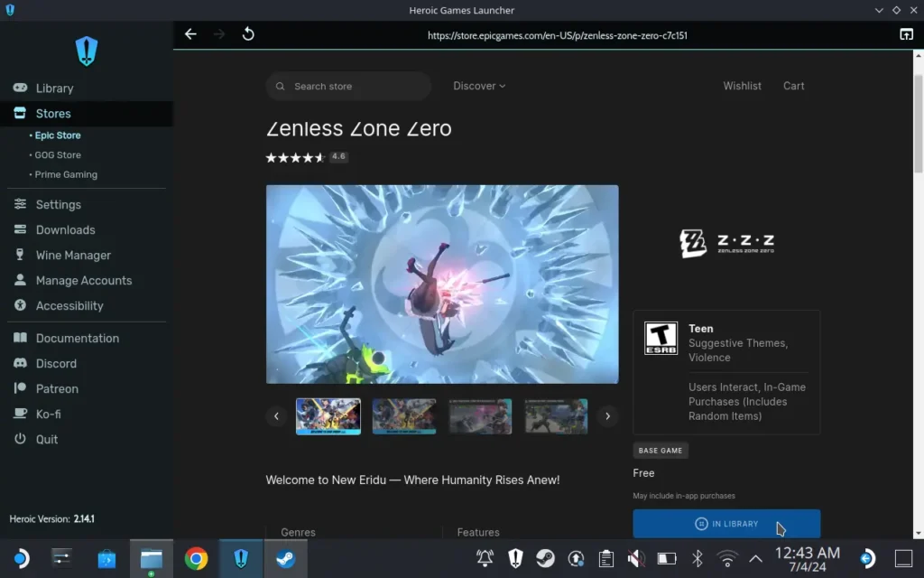Open System Settings from taskbar
The width and height of the screenshot is (924, 578).
point(62,558)
